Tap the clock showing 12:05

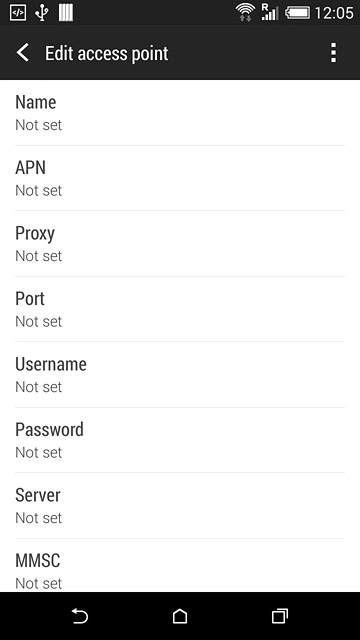coord(333,13)
